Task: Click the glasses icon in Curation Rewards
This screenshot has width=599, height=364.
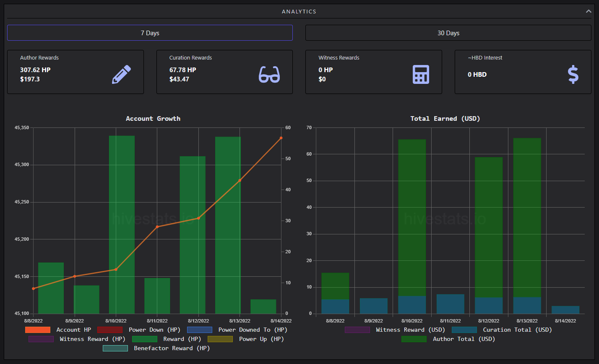Action: tap(269, 75)
